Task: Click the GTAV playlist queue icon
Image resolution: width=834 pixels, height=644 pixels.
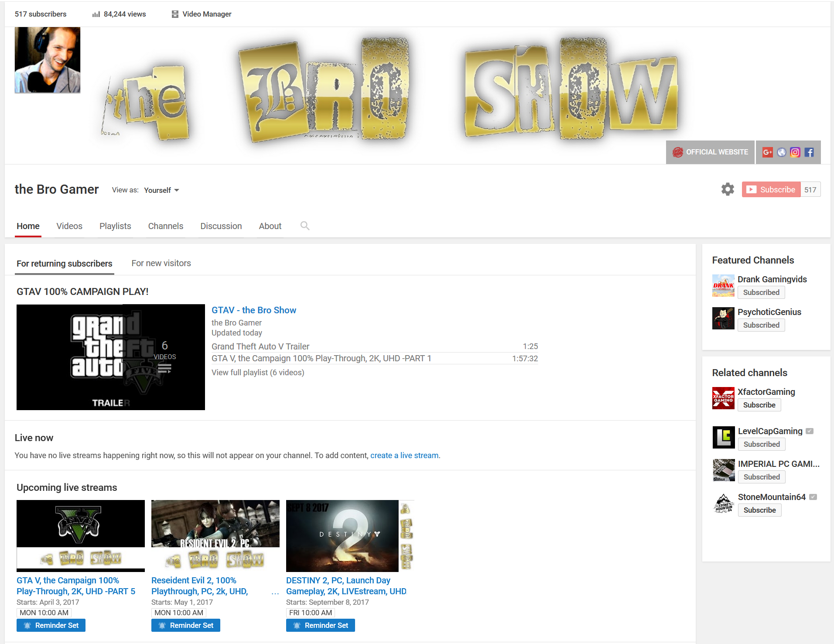Action: click(x=164, y=369)
